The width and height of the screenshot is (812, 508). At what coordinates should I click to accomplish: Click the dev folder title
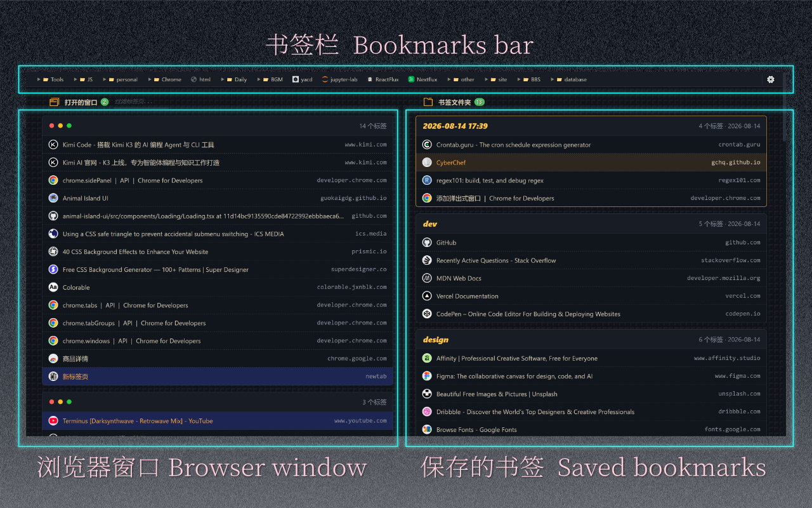click(x=430, y=224)
